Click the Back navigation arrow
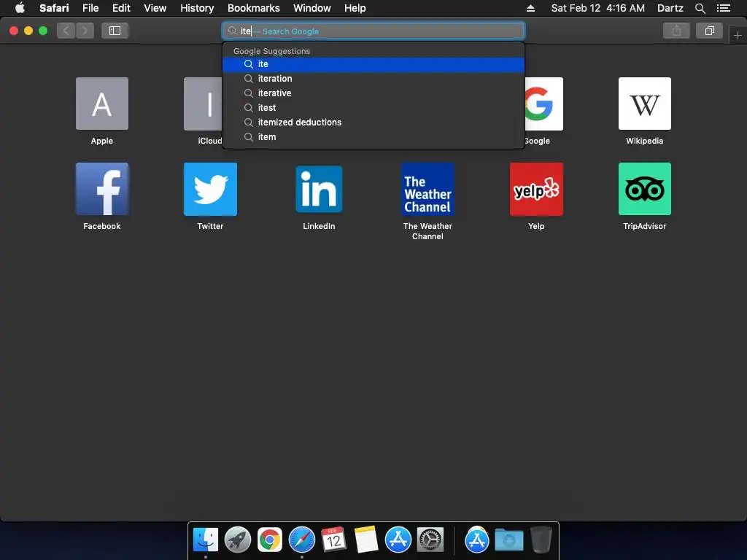Viewport: 747px width, 560px height. (x=66, y=31)
